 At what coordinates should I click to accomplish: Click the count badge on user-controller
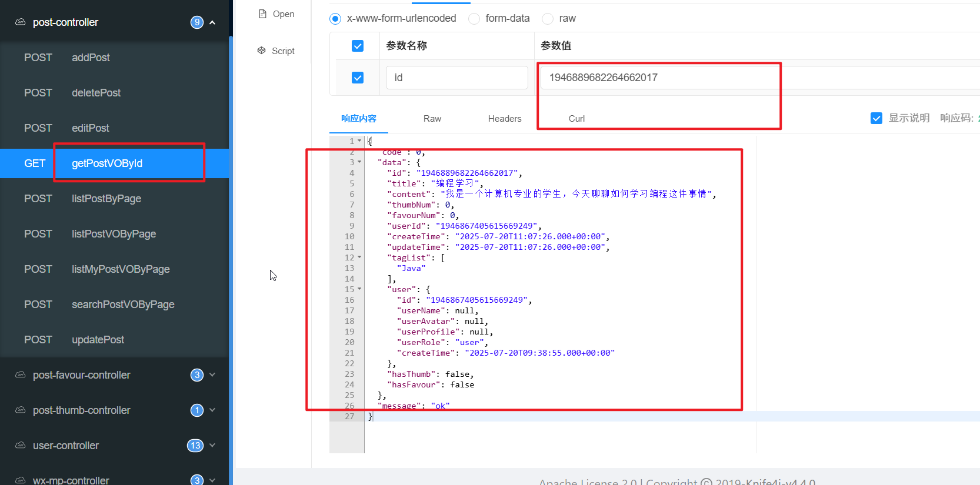195,446
